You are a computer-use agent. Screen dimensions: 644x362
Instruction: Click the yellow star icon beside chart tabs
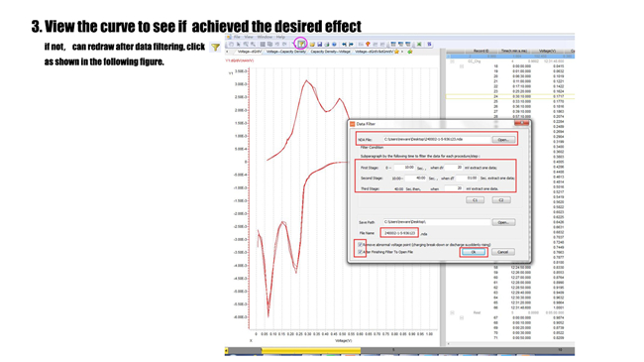(x=396, y=52)
